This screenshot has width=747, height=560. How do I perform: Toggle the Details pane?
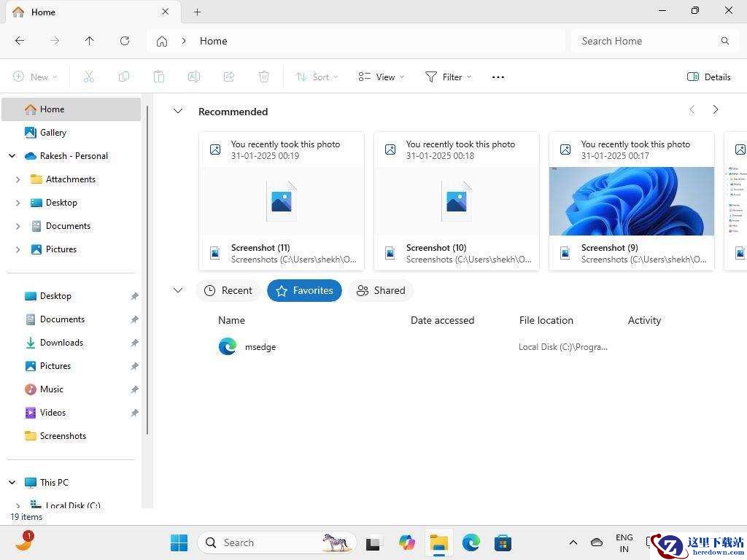(709, 77)
